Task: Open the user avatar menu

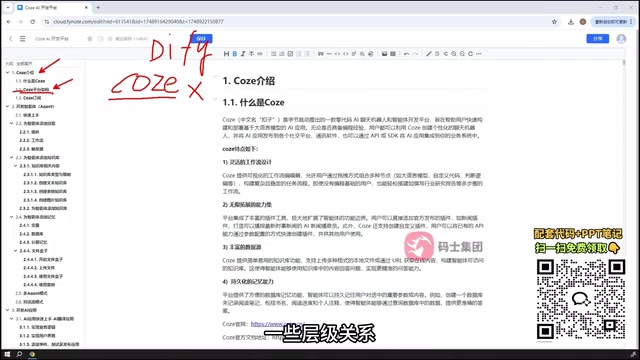Action: click(621, 38)
